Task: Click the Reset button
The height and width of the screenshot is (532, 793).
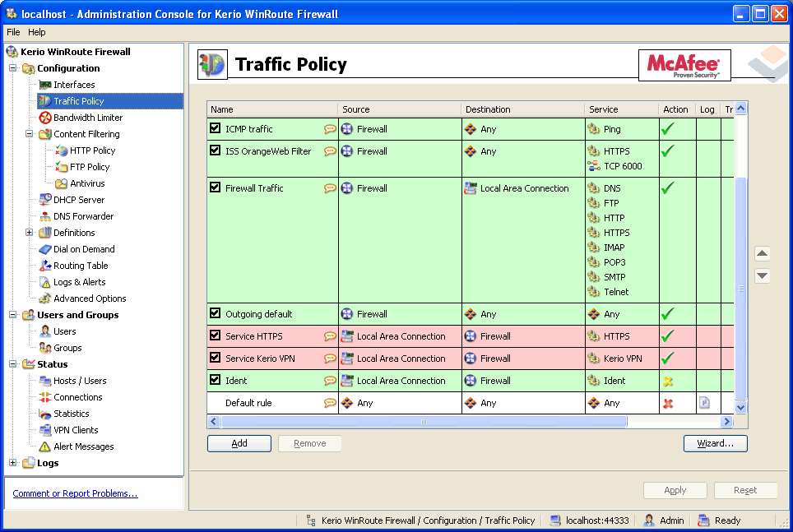Action: click(745, 490)
